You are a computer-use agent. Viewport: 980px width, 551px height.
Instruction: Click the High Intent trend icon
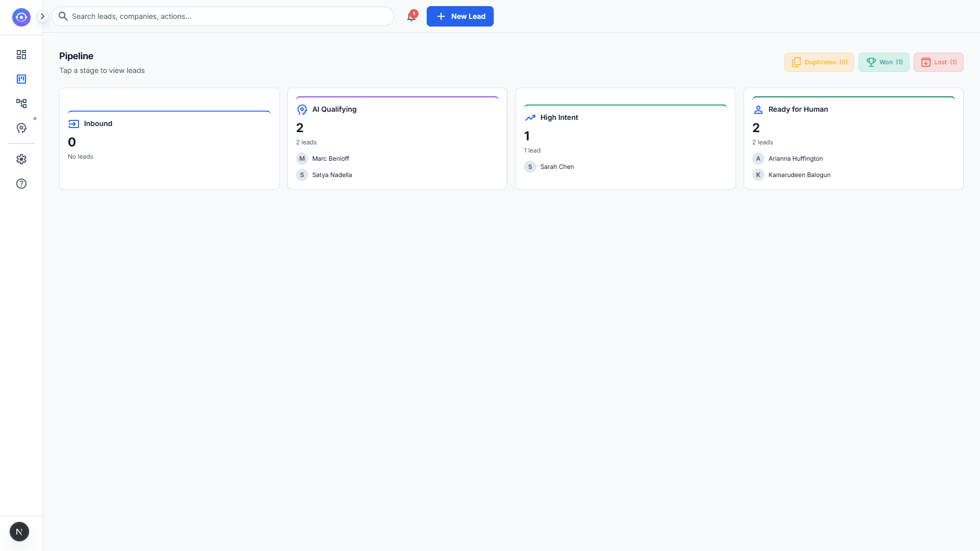pyautogui.click(x=530, y=118)
